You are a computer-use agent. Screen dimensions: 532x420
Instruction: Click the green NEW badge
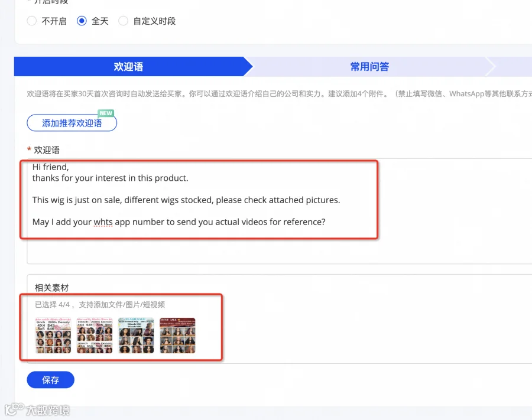(106, 113)
